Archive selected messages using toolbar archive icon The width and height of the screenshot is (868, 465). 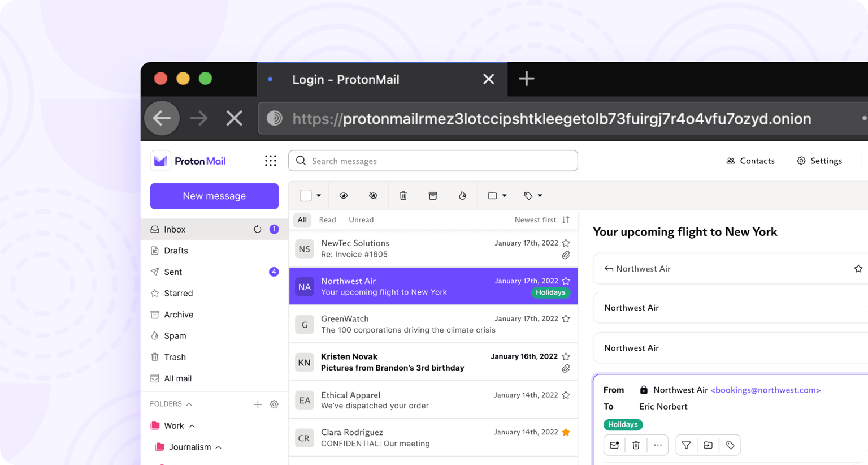433,196
